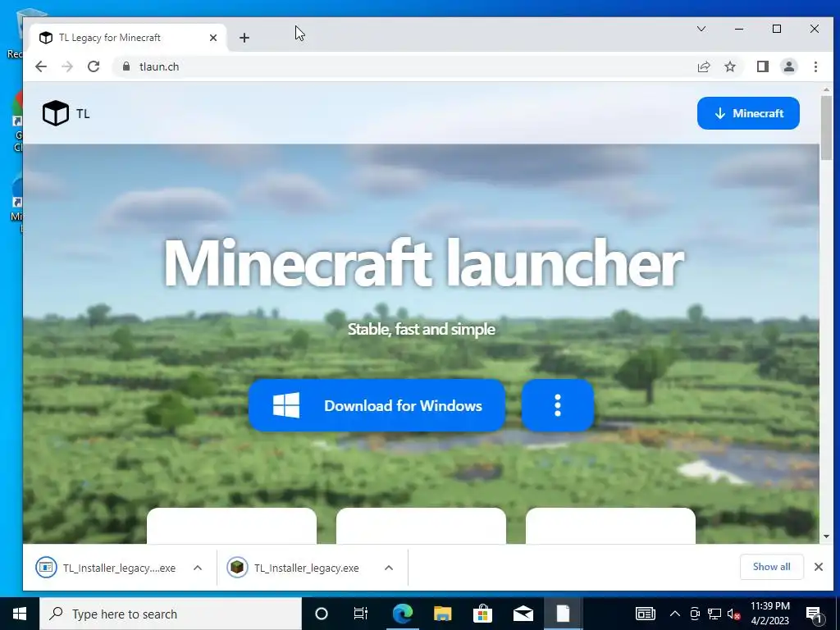This screenshot has width=840, height=630.
Task: Click the network tray icon
Action: coord(714,614)
